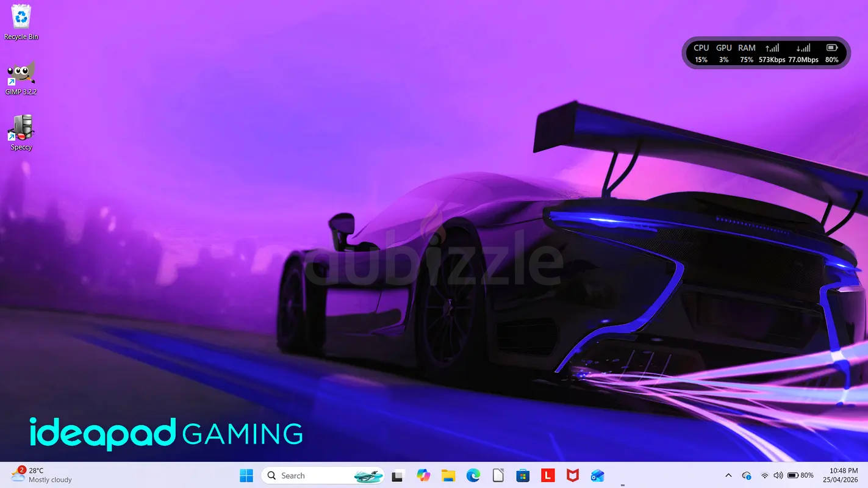Select the GIMP 3.2.2 desktop shortcut

coord(21,77)
